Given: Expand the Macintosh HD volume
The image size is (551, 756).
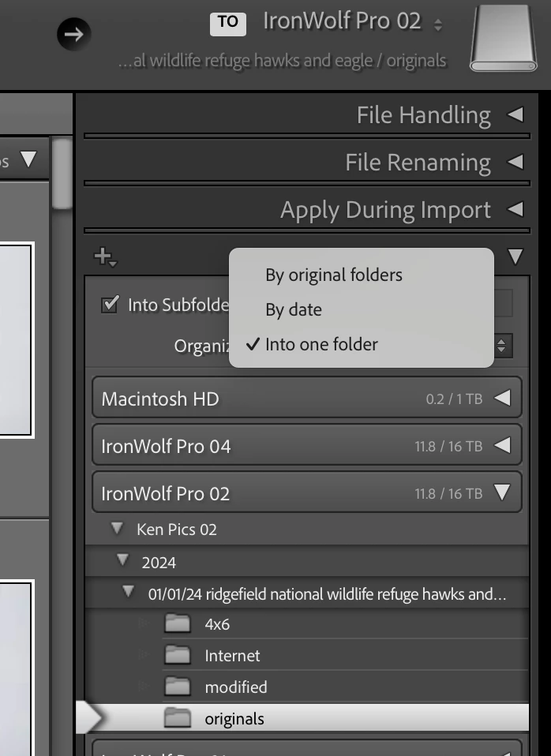Looking at the screenshot, I should coord(503,399).
